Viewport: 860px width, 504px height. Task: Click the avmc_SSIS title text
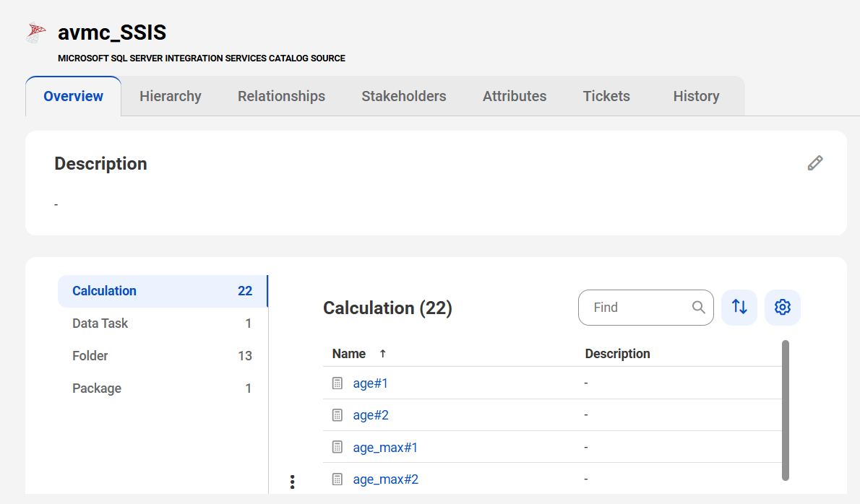click(x=112, y=32)
